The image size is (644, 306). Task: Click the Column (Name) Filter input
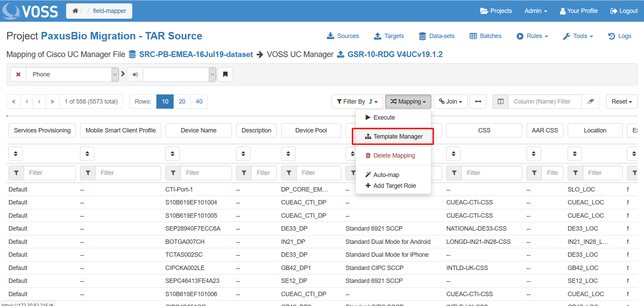pyautogui.click(x=545, y=102)
